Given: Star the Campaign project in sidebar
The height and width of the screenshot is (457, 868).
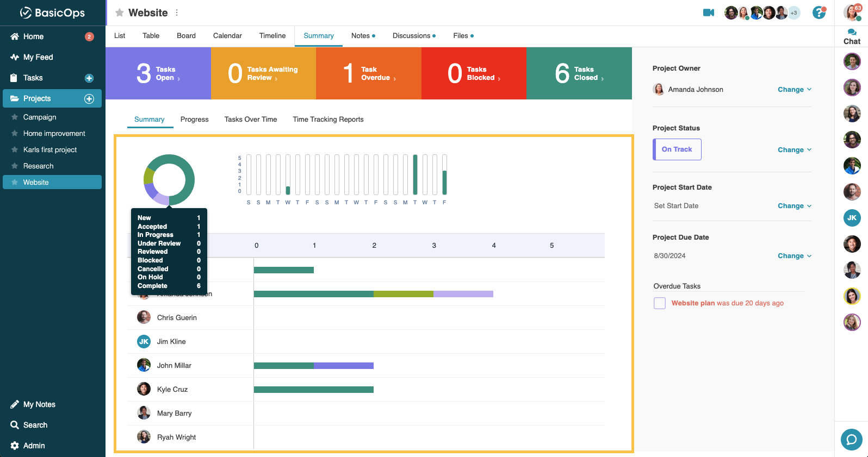Looking at the screenshot, I should point(15,117).
